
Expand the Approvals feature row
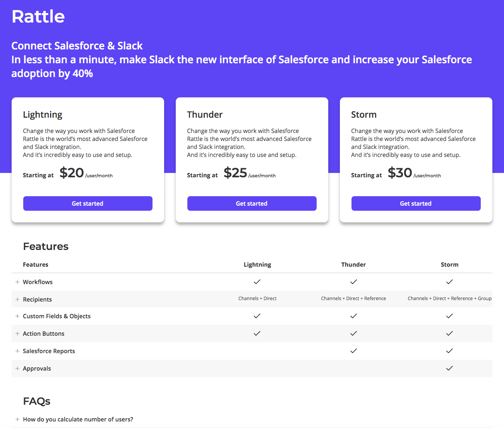coord(17,368)
